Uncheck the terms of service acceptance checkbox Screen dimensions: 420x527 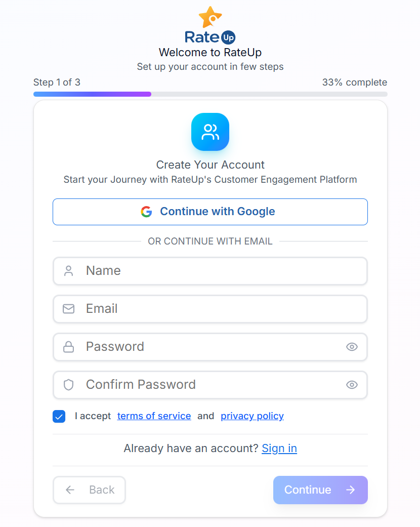[59, 416]
